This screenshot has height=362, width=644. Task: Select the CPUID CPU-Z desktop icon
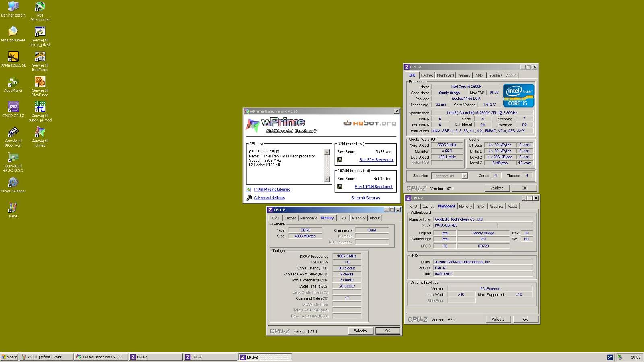[13, 110]
